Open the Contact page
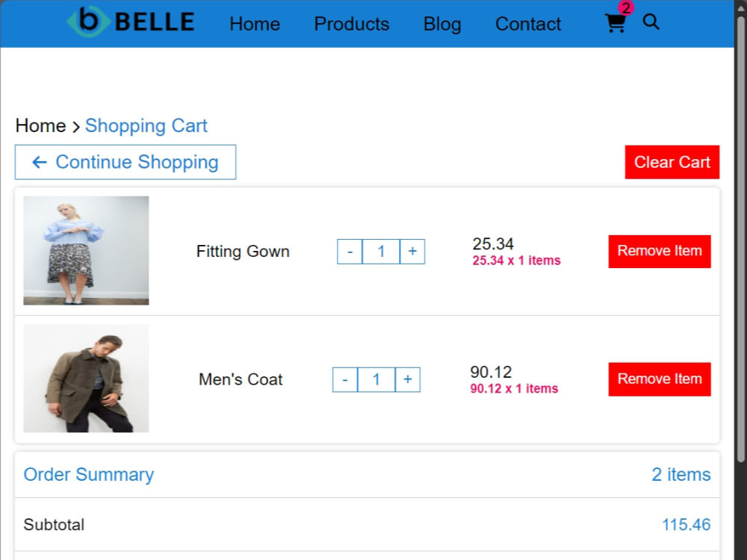This screenshot has width=747, height=560. click(528, 24)
